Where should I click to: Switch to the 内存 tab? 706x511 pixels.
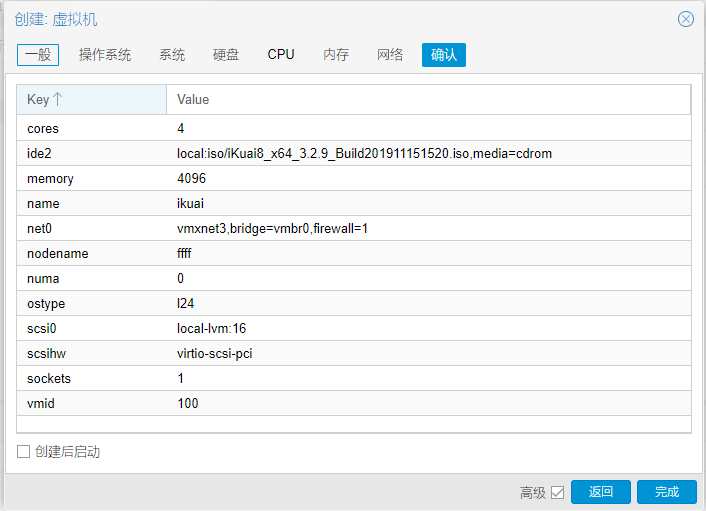pyautogui.click(x=336, y=55)
